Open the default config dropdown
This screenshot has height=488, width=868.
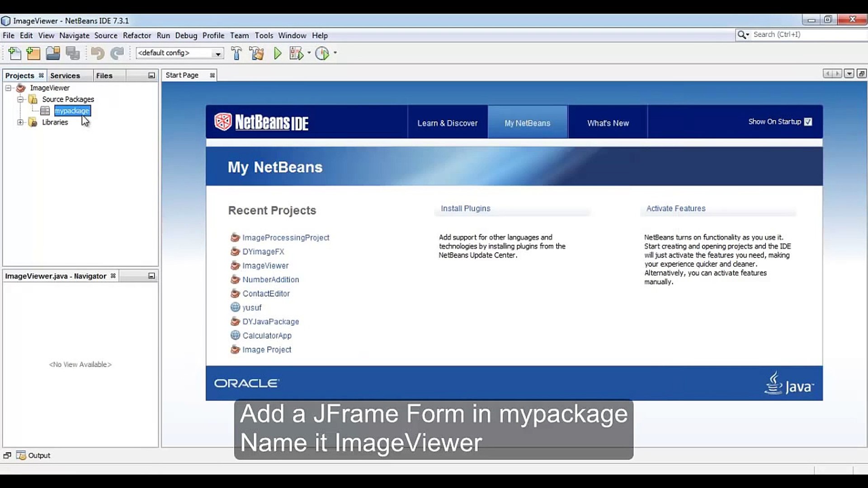point(217,53)
